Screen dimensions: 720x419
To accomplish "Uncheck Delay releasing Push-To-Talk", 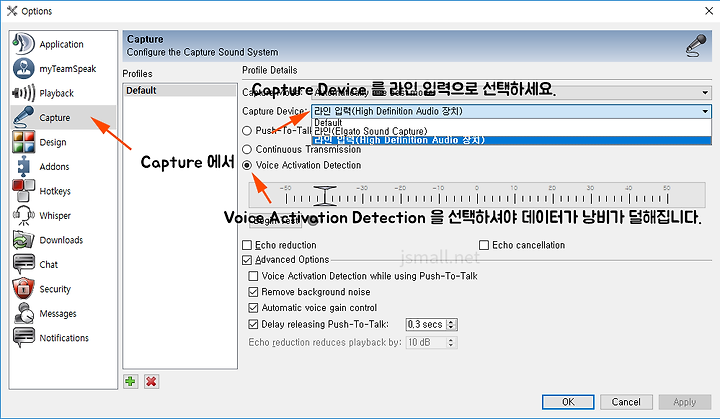I will [x=253, y=324].
